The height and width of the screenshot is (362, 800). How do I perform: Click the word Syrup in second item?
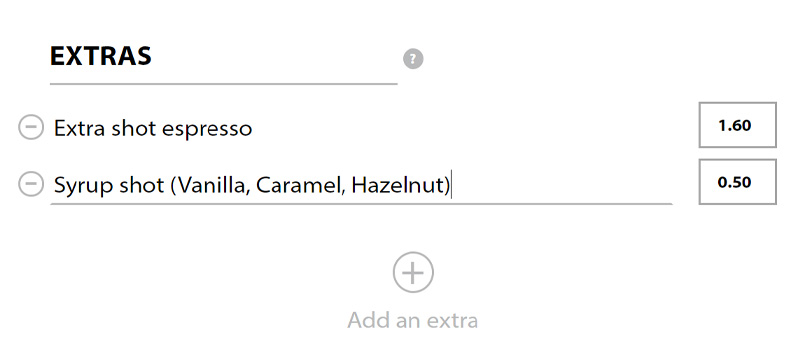(x=84, y=186)
